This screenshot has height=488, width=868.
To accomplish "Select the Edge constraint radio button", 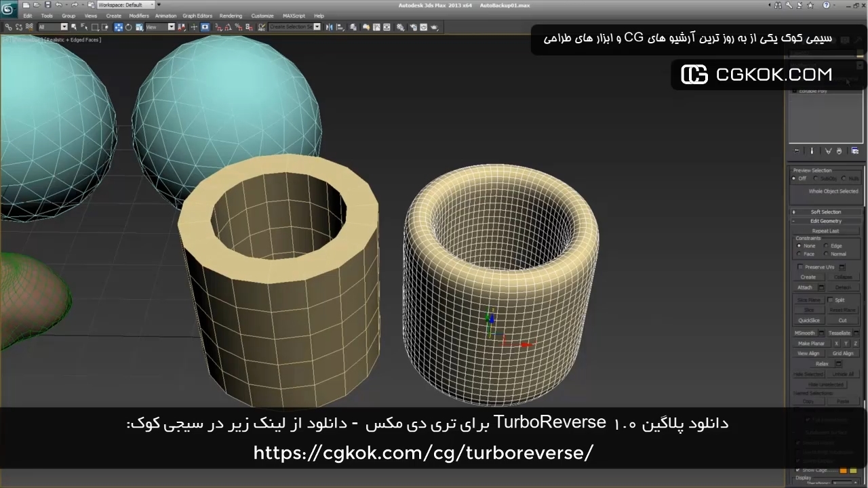I will 826,246.
